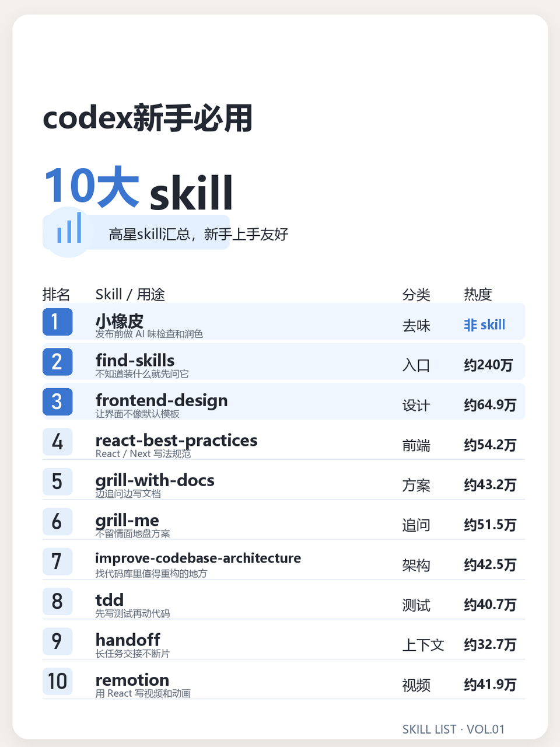
Task: Click the description '先写测试再动代码'
Action: [133, 613]
